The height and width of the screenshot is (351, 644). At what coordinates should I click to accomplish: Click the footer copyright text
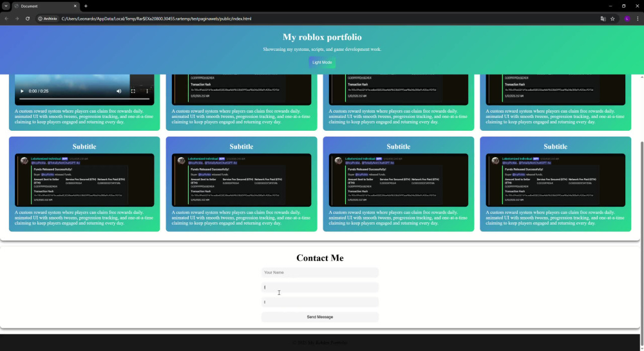click(x=320, y=343)
